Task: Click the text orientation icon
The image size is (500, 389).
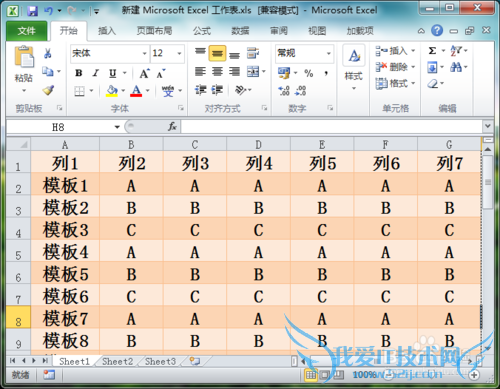Action: (x=240, y=90)
